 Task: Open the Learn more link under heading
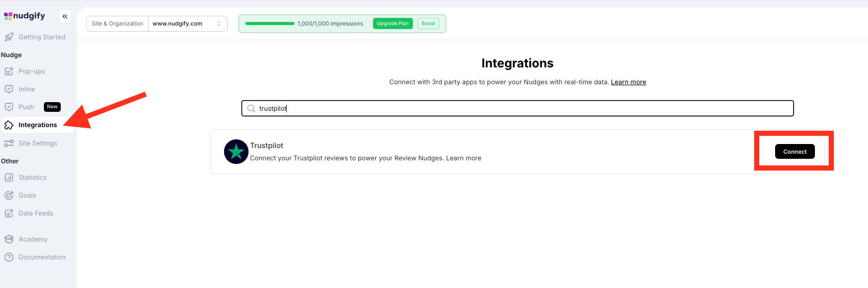[x=628, y=82]
